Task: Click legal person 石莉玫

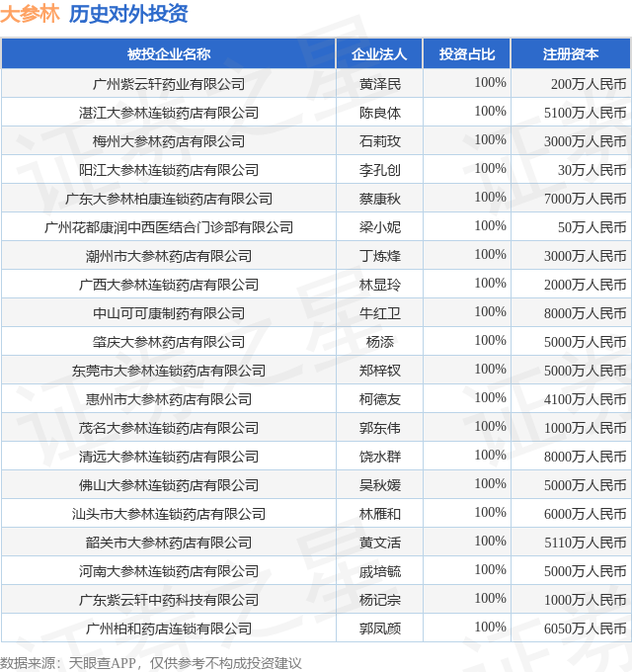Action: tap(380, 141)
